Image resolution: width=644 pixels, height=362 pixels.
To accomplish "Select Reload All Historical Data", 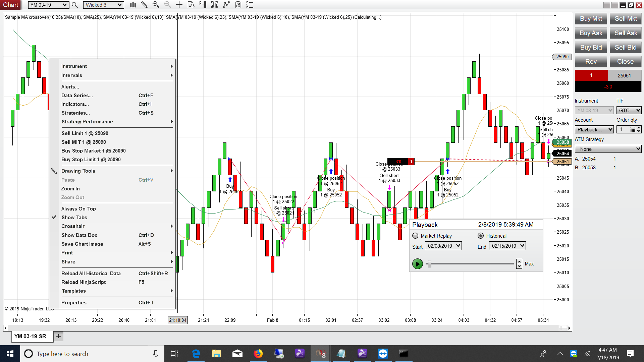I will pyautogui.click(x=91, y=274).
